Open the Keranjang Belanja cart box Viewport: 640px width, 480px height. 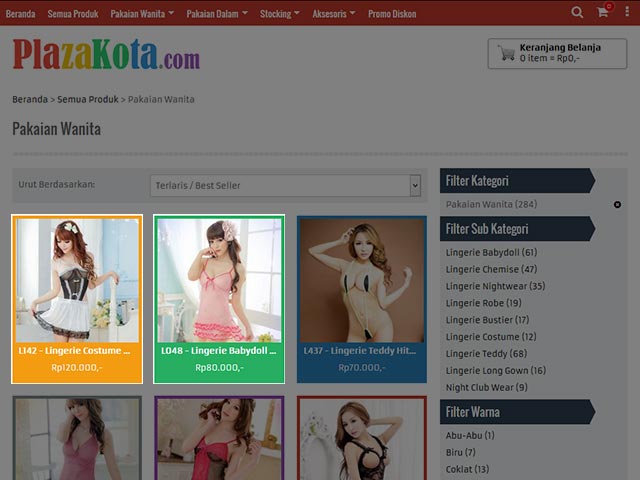click(557, 53)
